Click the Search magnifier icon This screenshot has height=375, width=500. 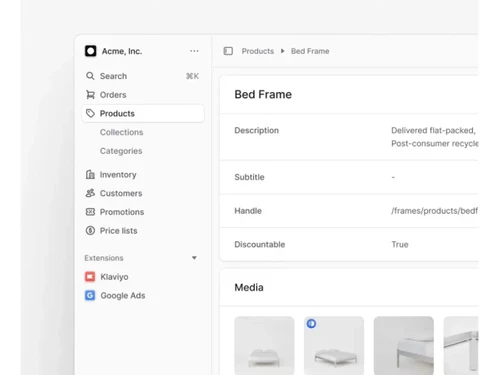click(90, 76)
